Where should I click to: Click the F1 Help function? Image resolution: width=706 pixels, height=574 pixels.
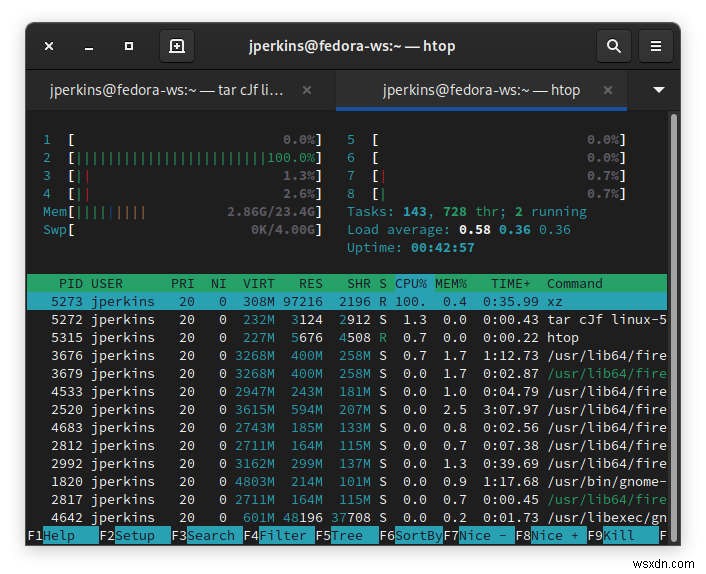point(63,535)
